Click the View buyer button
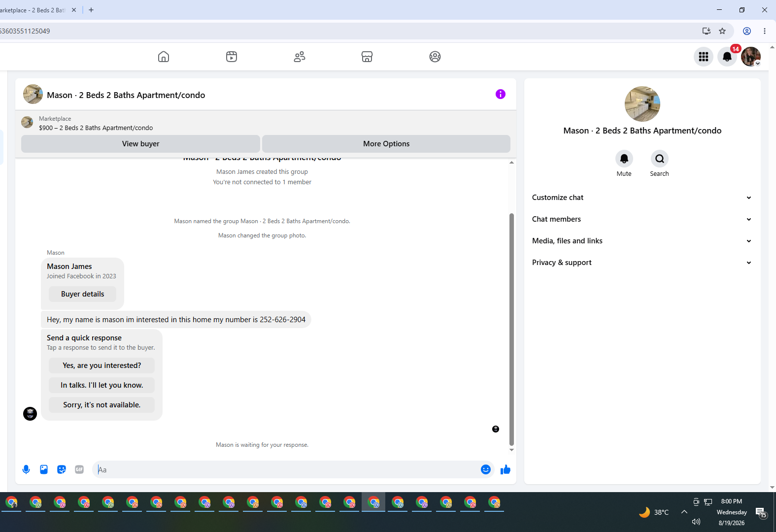 [x=140, y=144]
